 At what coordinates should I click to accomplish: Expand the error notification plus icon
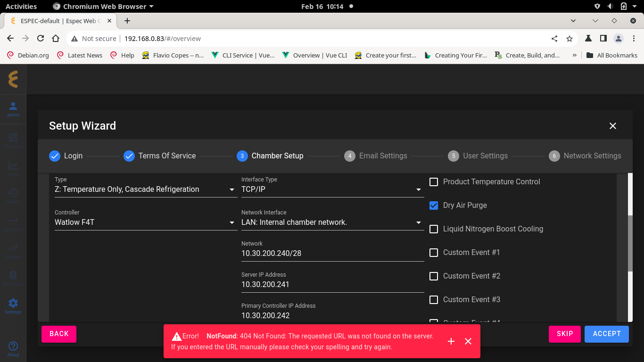tap(451, 341)
